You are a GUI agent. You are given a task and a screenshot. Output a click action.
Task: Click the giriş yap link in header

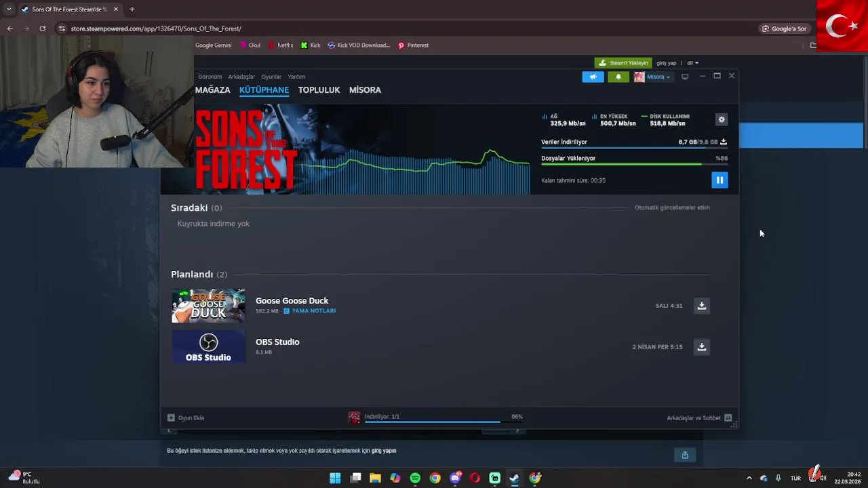pos(667,63)
